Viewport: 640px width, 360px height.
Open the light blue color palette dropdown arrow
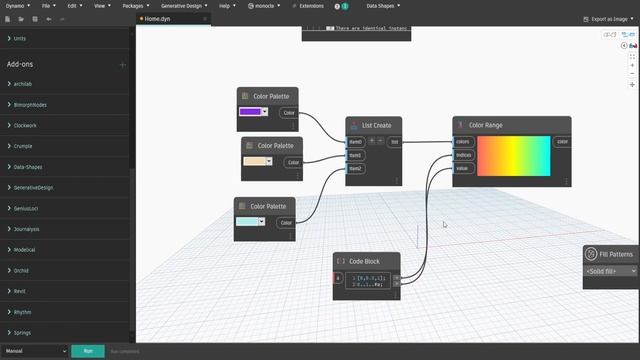coord(262,221)
